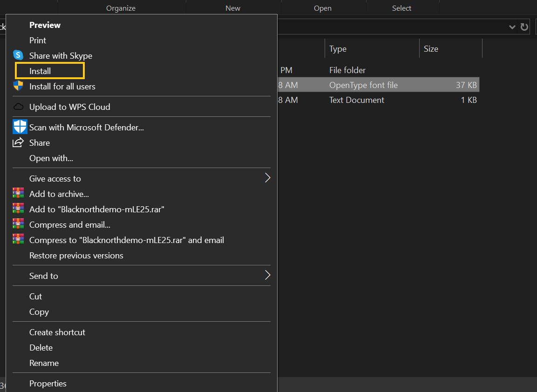Viewport: 537px width, 392px height.
Task: Open the New menu in the toolbar
Action: [232, 8]
